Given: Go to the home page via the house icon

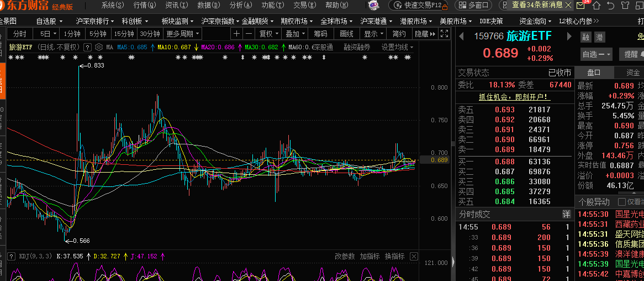Looking at the screenshot, I should [596, 6].
